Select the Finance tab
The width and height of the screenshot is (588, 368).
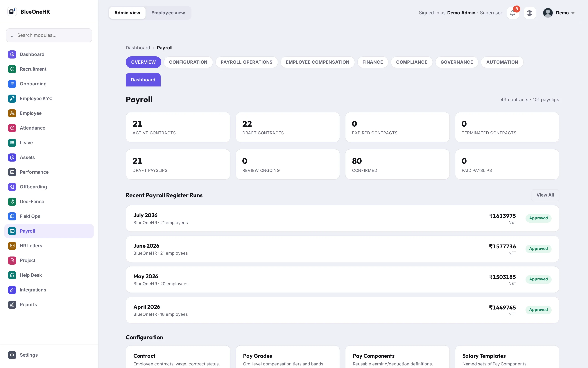pos(372,62)
